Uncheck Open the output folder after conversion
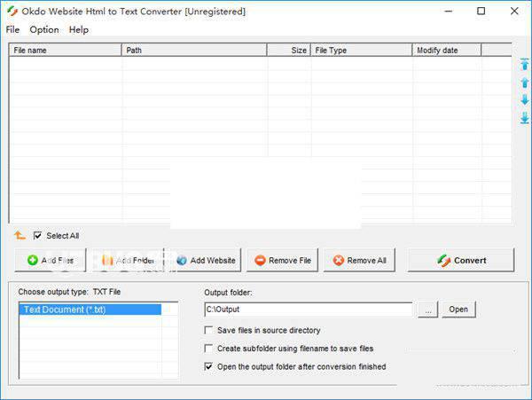Screen dimensions: 532x400 (208, 366)
